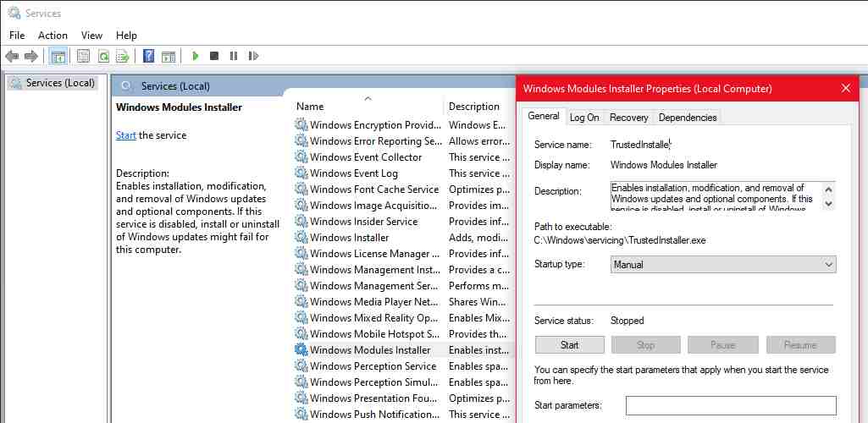The image size is (868, 423).
Task: Select the Windows Management Ser... row
Action: (x=403, y=285)
